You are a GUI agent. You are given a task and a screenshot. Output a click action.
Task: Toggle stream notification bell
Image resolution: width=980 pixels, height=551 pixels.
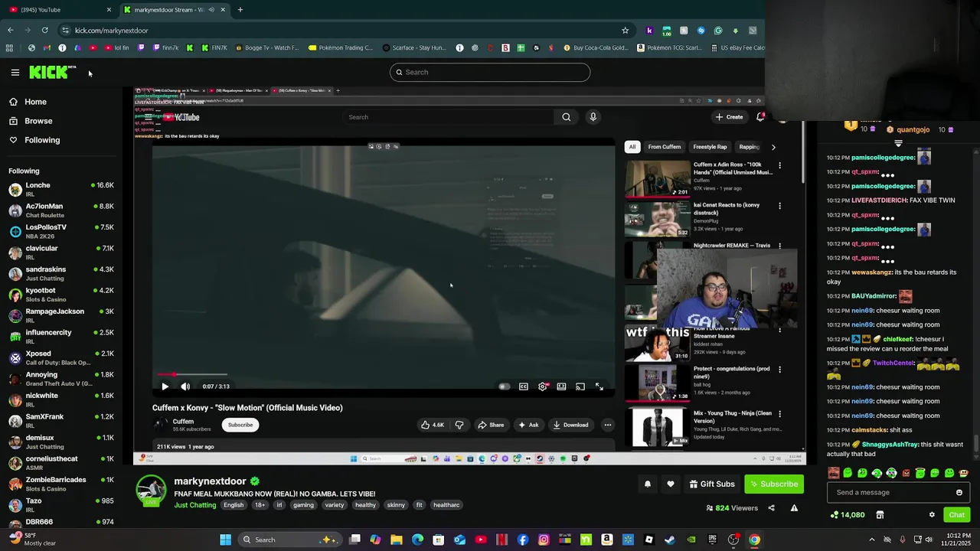pos(648,484)
